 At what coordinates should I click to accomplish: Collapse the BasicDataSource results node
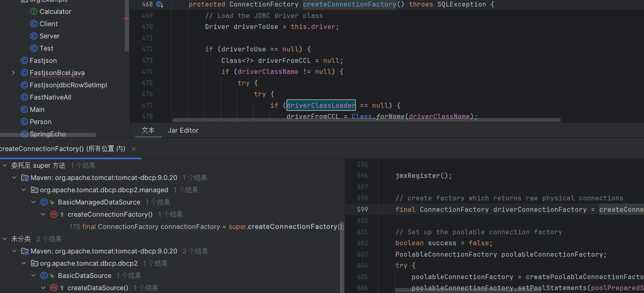coord(33,275)
